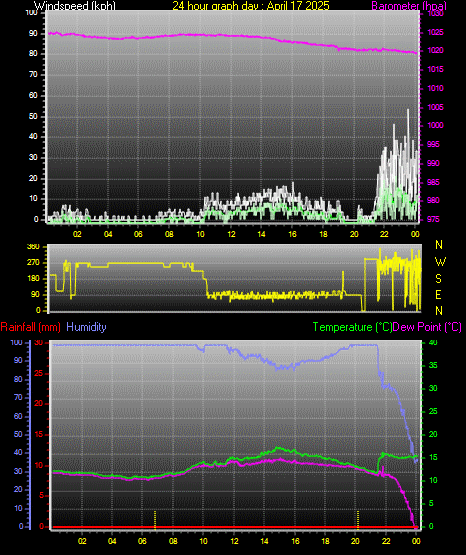Click the Dew Point (°C) legend label
This screenshot has height=555, width=466.
coord(427,327)
